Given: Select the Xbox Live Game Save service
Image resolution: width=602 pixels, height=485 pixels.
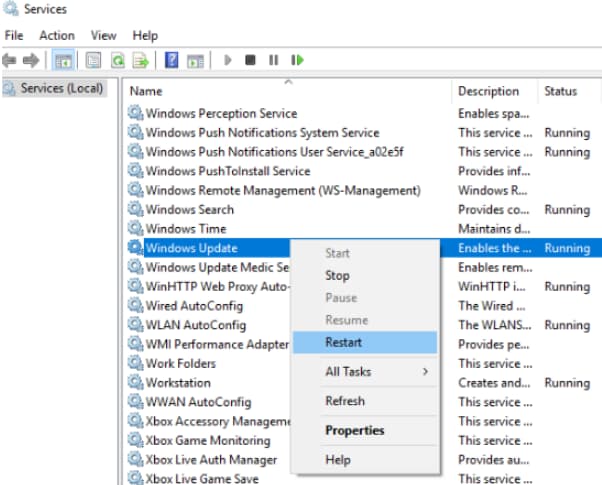Looking at the screenshot, I should tap(202, 478).
